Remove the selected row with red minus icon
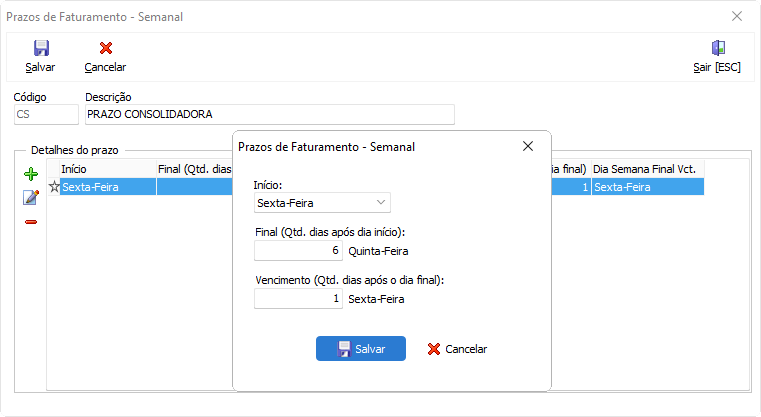 click(31, 222)
